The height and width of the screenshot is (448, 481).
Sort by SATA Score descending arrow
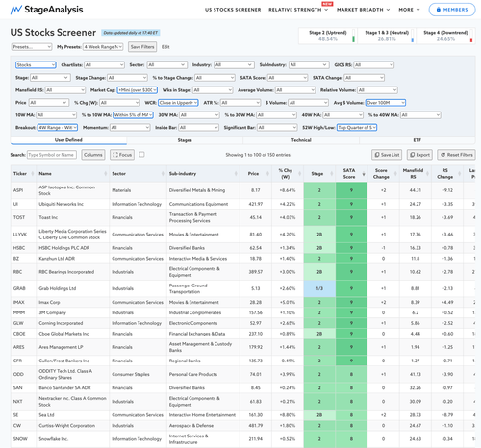(x=364, y=174)
